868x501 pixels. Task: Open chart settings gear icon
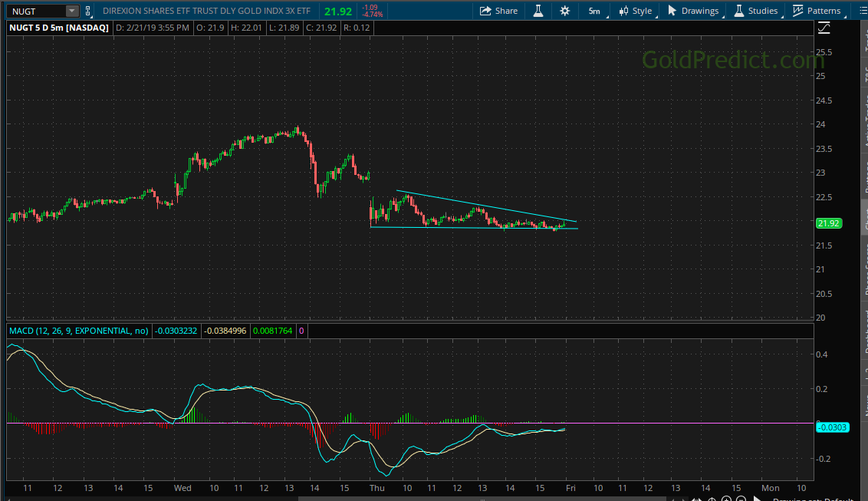564,11
